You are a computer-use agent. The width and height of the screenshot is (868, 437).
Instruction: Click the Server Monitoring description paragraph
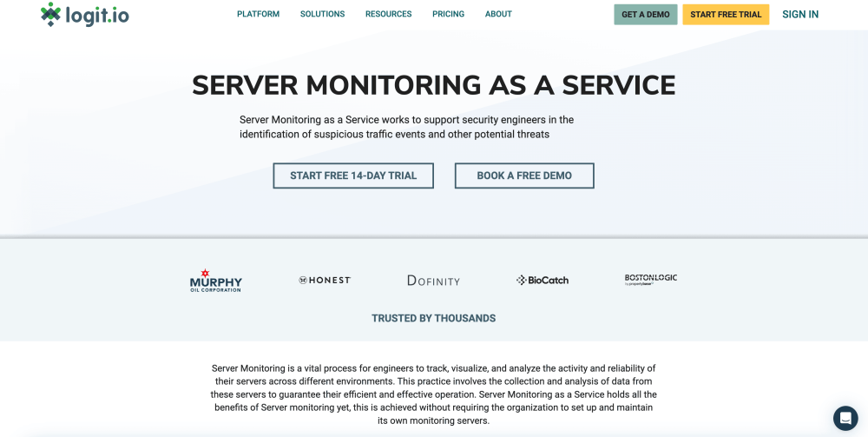pos(433,394)
